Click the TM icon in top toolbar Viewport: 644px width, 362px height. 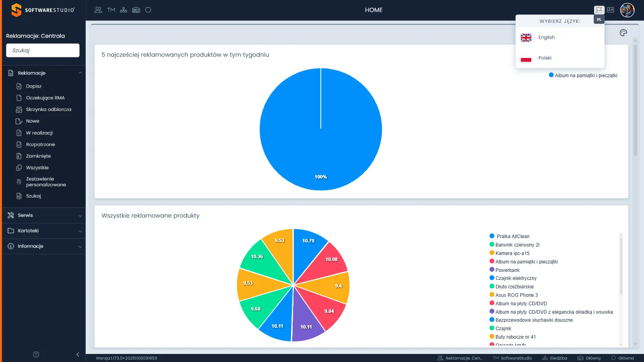click(111, 10)
